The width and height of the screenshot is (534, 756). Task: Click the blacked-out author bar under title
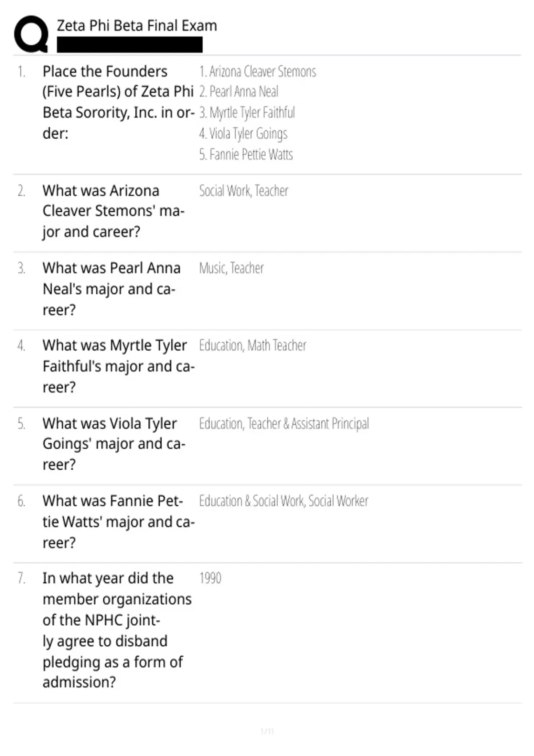coord(129,45)
